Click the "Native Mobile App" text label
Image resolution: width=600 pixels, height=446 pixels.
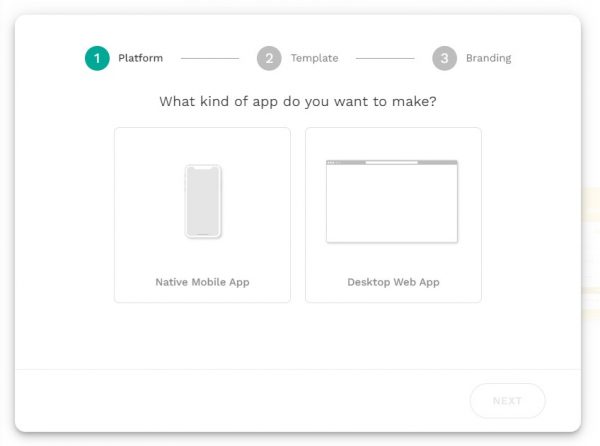(x=202, y=282)
